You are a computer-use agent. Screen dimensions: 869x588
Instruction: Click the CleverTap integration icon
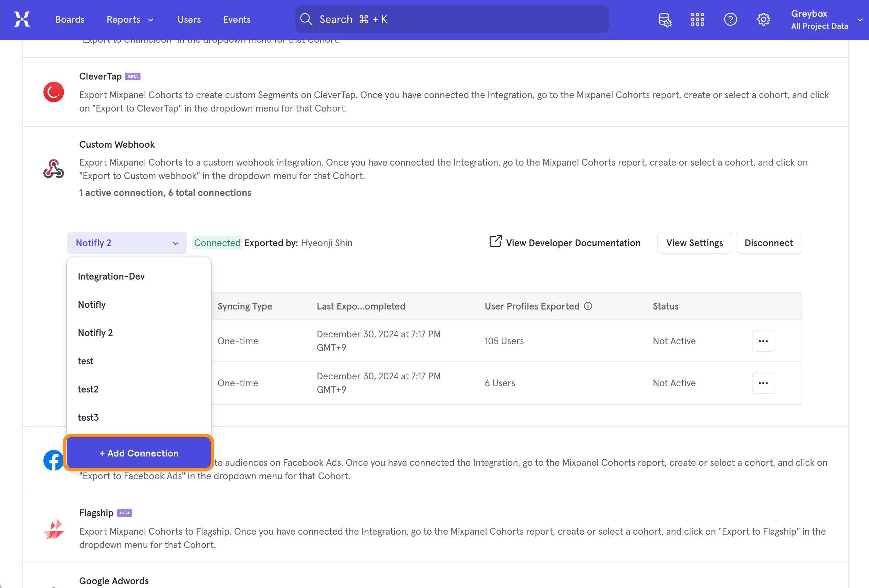(53, 92)
